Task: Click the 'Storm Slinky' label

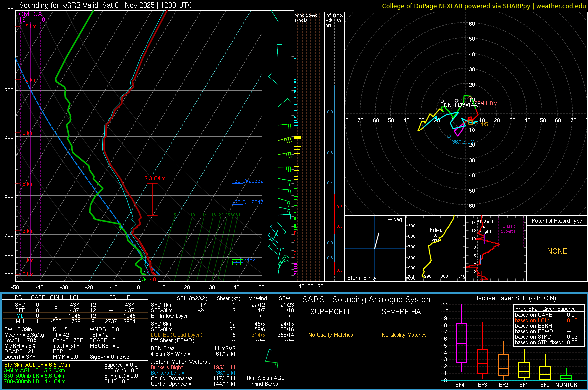Action: pyautogui.click(x=361, y=278)
